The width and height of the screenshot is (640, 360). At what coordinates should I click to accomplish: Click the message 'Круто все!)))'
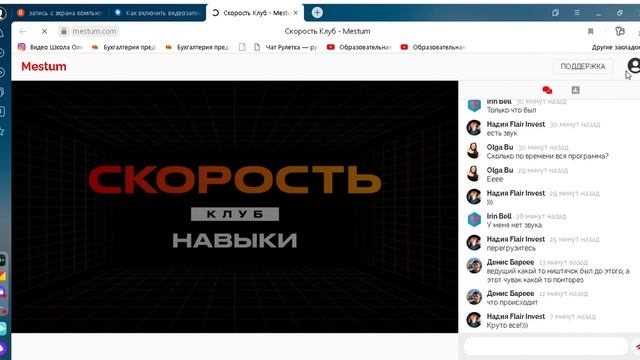point(507,325)
